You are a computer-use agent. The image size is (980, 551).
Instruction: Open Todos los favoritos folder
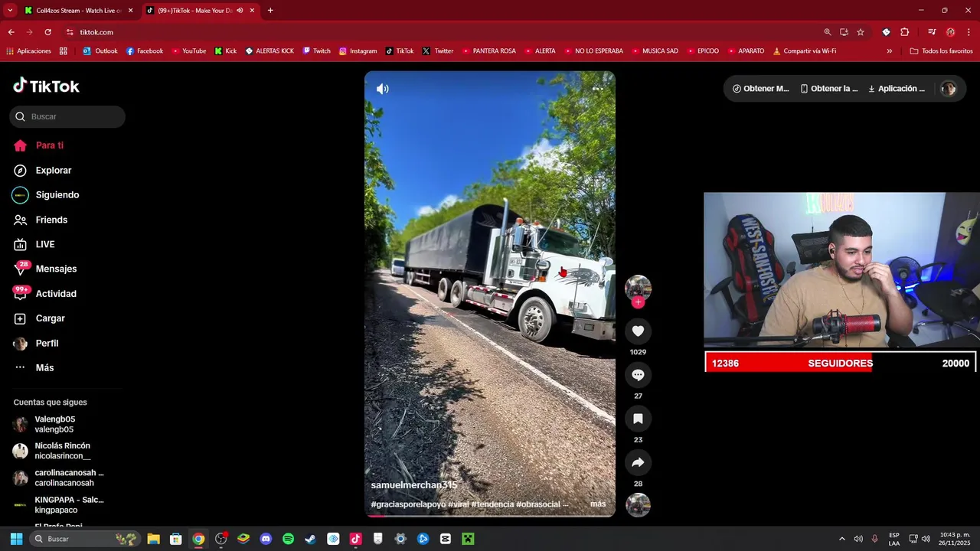coord(941,51)
